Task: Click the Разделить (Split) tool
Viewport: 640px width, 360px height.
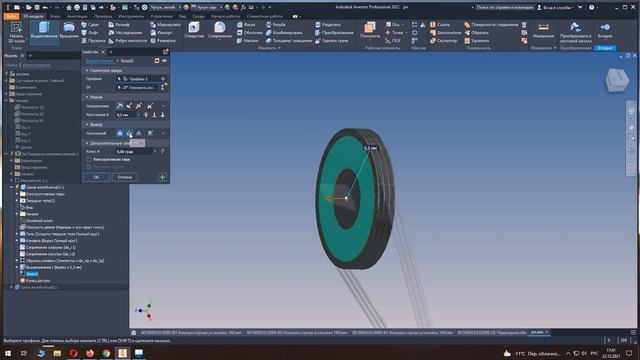Action: point(328,24)
